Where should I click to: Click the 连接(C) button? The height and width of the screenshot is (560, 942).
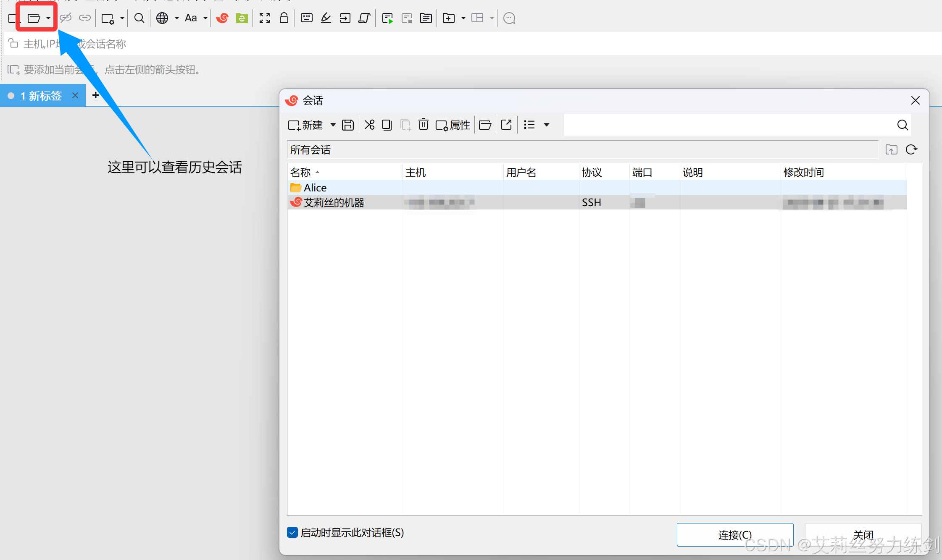734,534
